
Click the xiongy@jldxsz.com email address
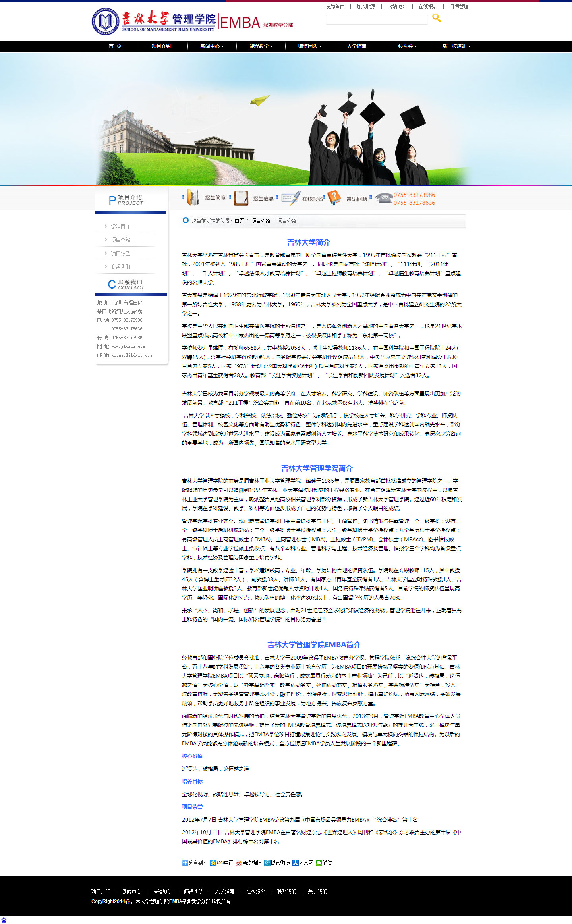(x=131, y=355)
